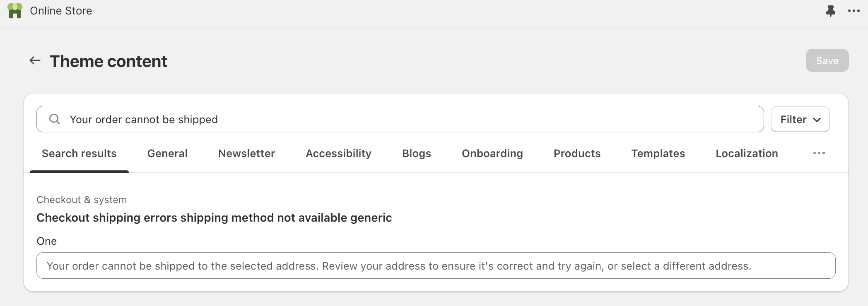The image size is (868, 306).
Task: Click the Search results tab
Action: pos(79,153)
